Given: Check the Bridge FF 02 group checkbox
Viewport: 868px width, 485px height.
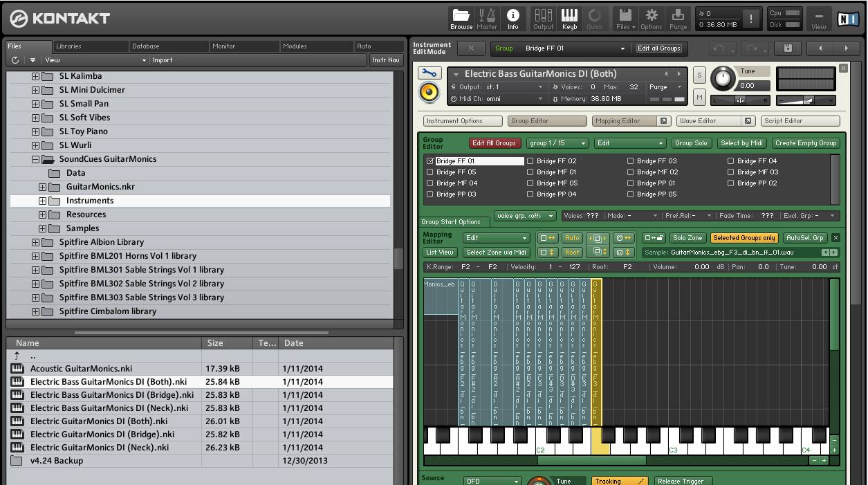Looking at the screenshot, I should [530, 161].
